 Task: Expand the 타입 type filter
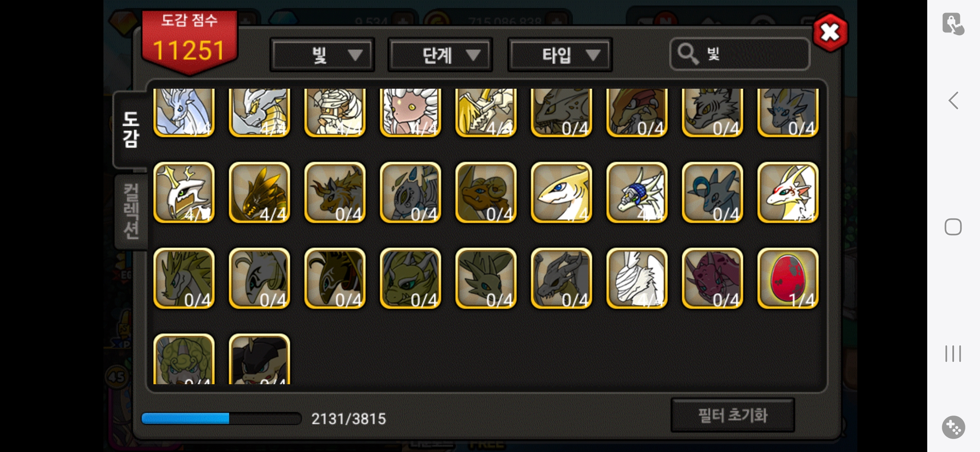560,55
